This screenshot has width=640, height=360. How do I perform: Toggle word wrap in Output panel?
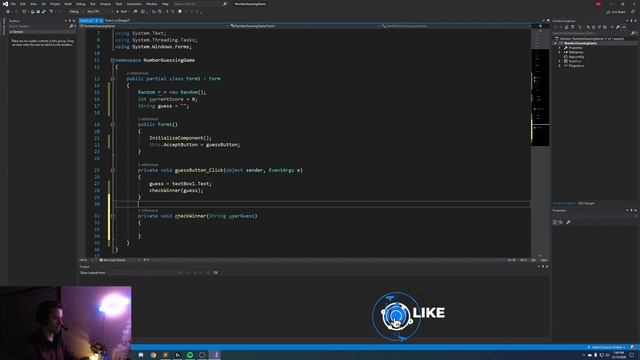216,273
